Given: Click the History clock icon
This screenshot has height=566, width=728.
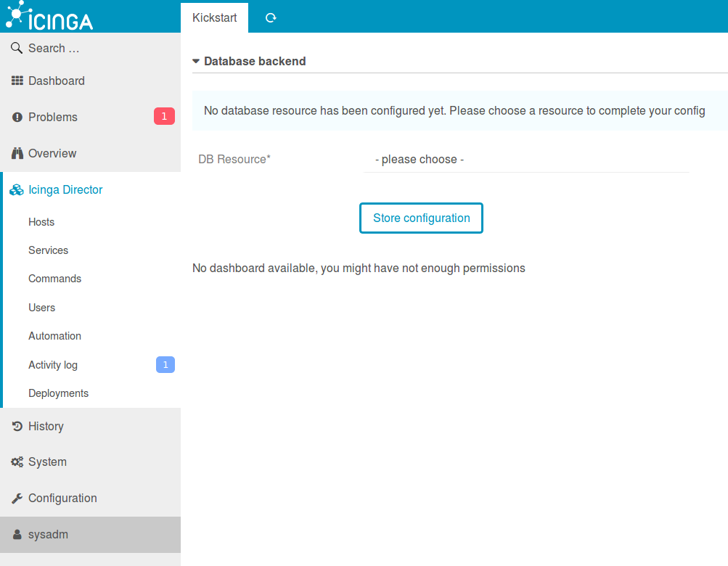Looking at the screenshot, I should click(17, 426).
